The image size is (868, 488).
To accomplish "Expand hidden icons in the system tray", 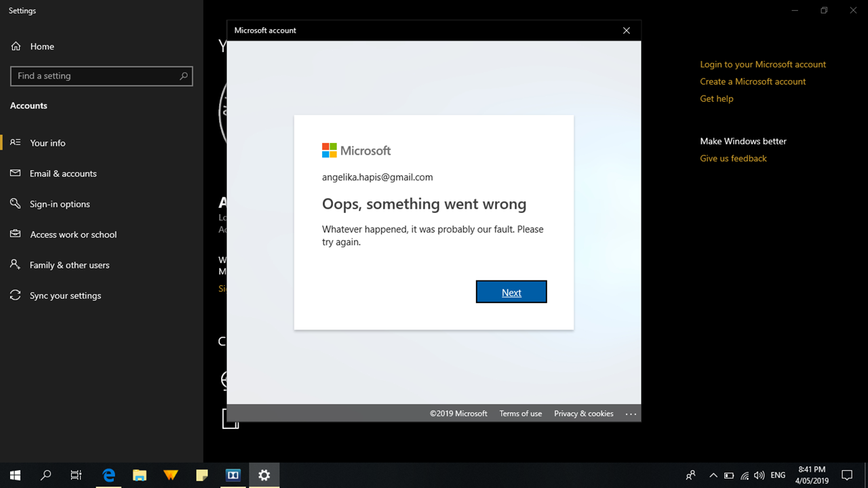I will pyautogui.click(x=713, y=474).
